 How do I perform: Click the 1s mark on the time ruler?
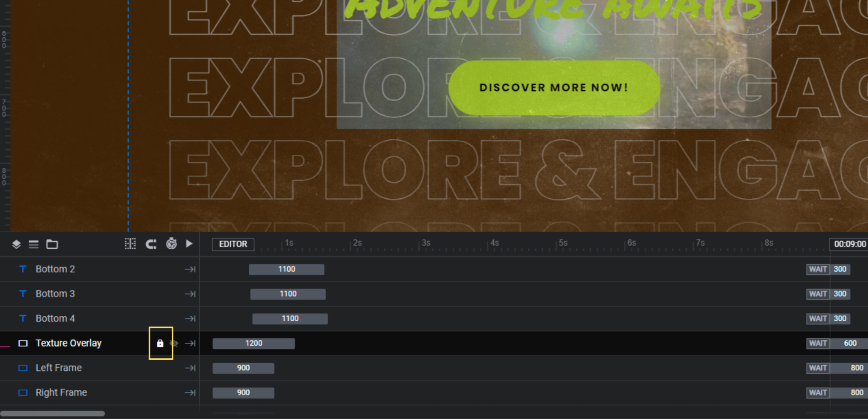(289, 243)
